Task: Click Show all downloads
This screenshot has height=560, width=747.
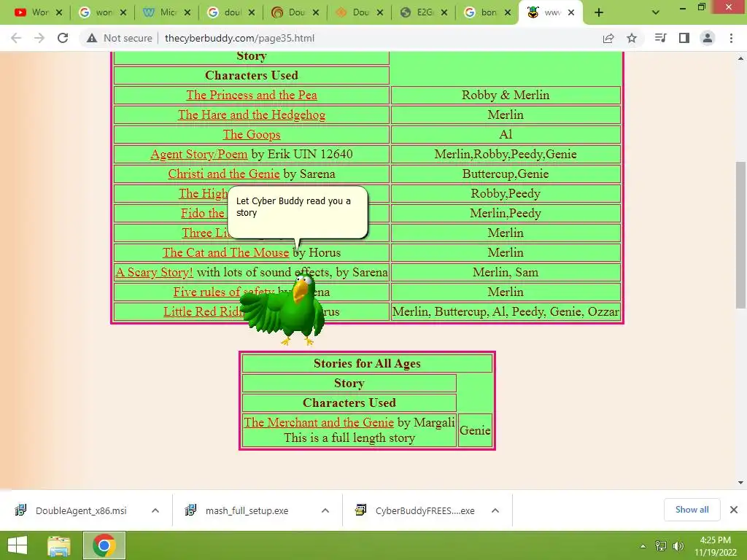Action: click(x=692, y=510)
